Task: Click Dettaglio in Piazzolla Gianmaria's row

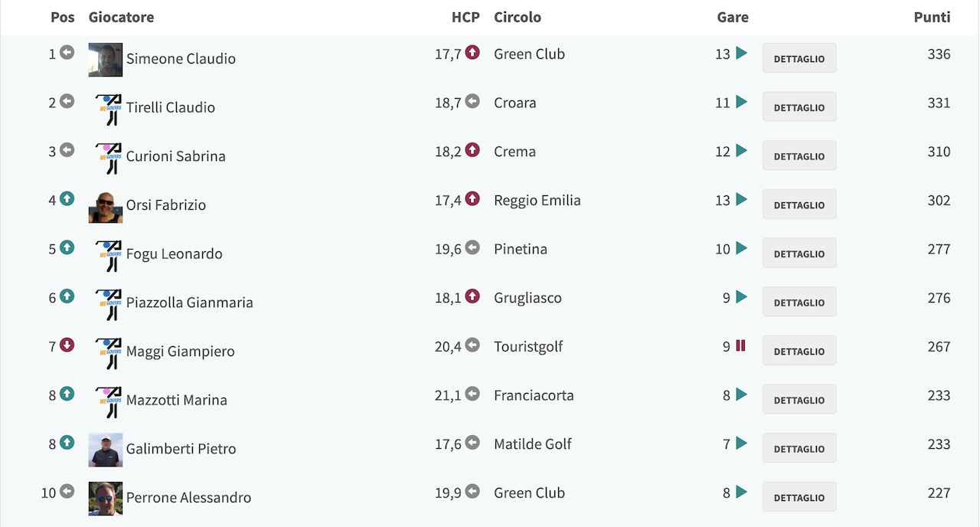Action: tap(799, 302)
